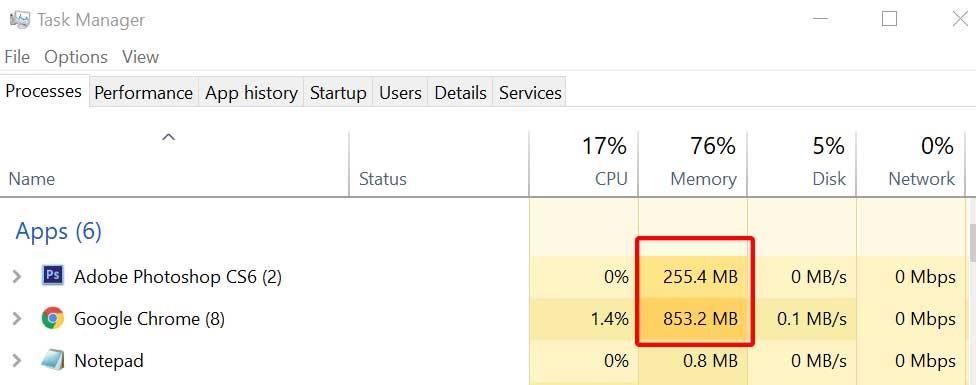Switch to the Details tab

coord(460,93)
